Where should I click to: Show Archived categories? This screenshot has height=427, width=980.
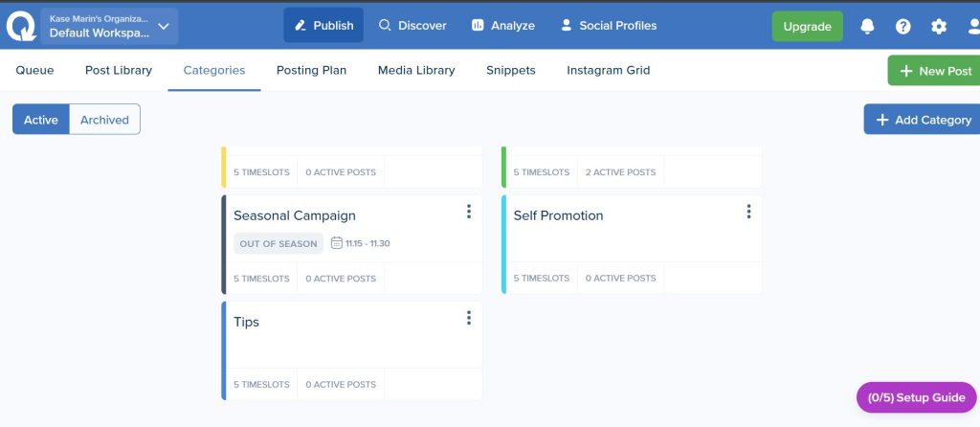pos(104,120)
